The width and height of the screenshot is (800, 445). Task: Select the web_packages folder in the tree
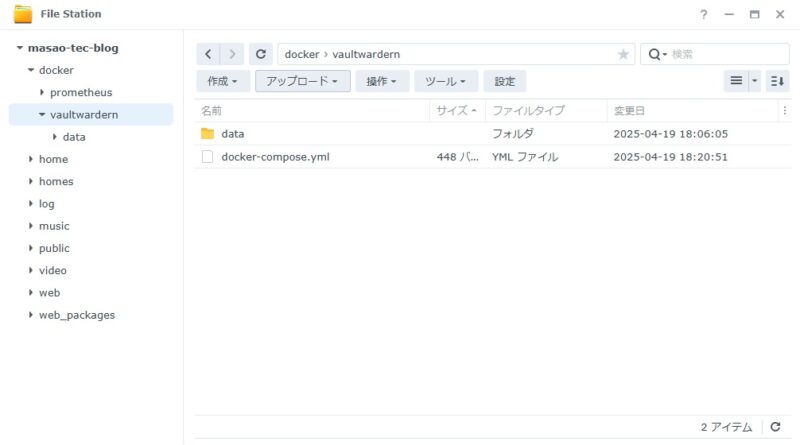click(x=77, y=315)
